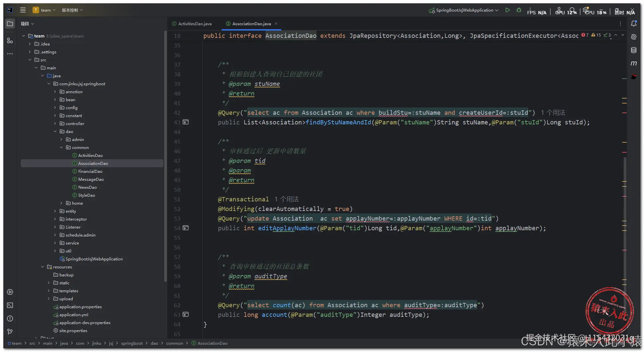Select FinancialDao in project tree
The height and width of the screenshot is (352, 644).
pyautogui.click(x=90, y=171)
